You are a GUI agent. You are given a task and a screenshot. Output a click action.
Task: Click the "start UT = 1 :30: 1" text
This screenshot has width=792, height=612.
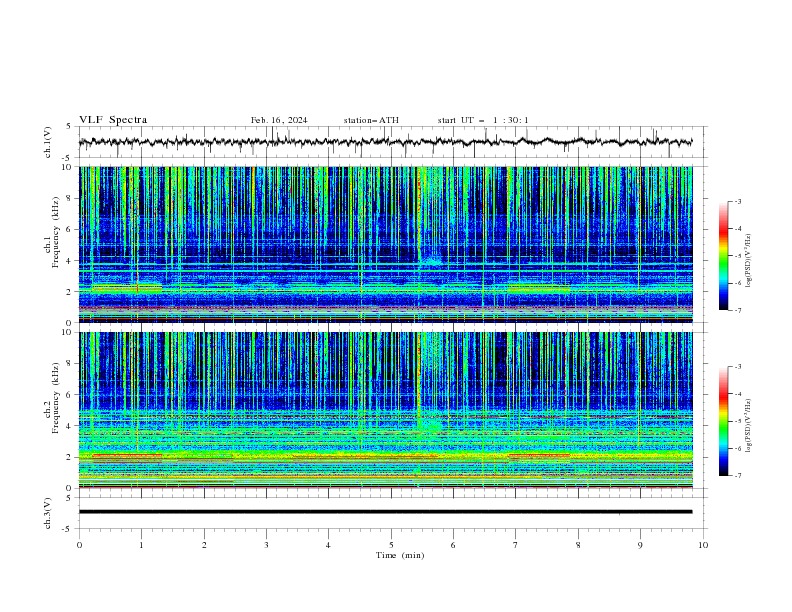pyautogui.click(x=483, y=120)
